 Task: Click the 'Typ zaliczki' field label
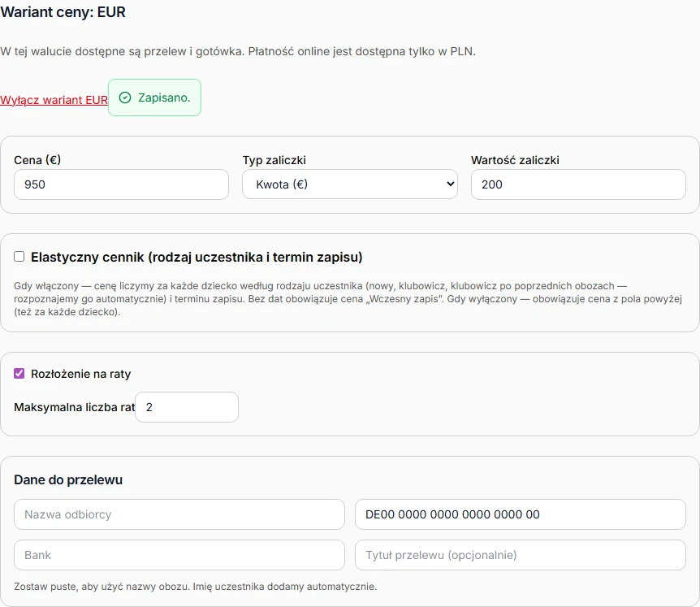tap(274, 160)
